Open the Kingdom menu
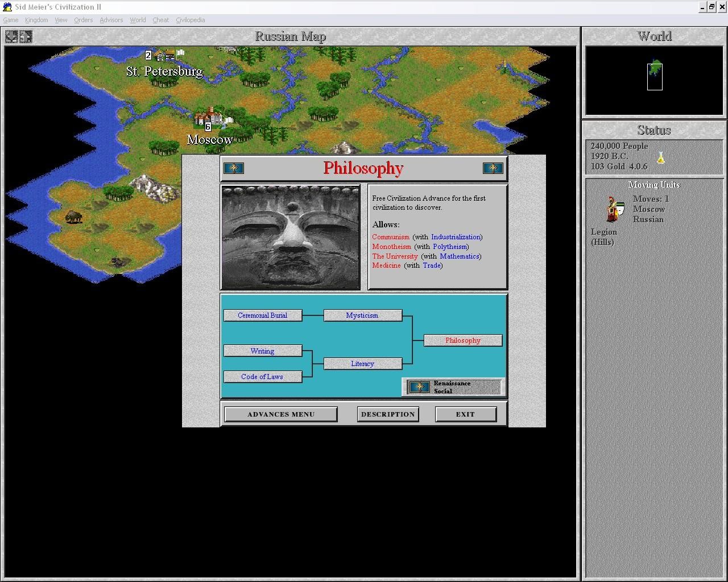 click(36, 20)
